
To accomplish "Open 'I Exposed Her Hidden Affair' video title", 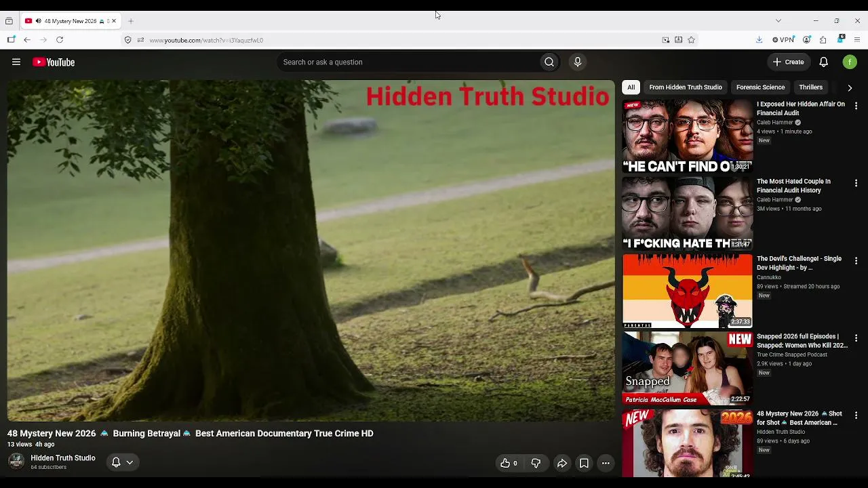I will [x=801, y=108].
